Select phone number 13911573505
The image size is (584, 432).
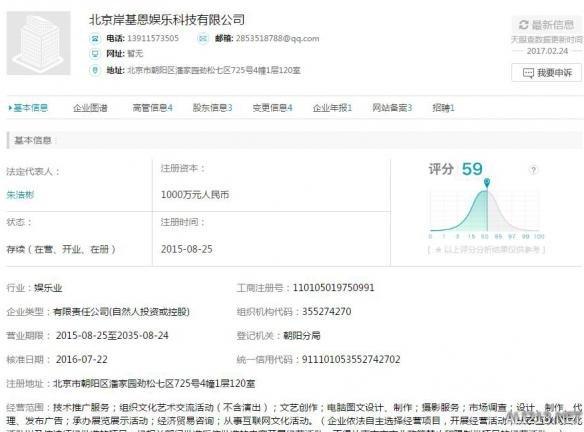tap(153, 38)
